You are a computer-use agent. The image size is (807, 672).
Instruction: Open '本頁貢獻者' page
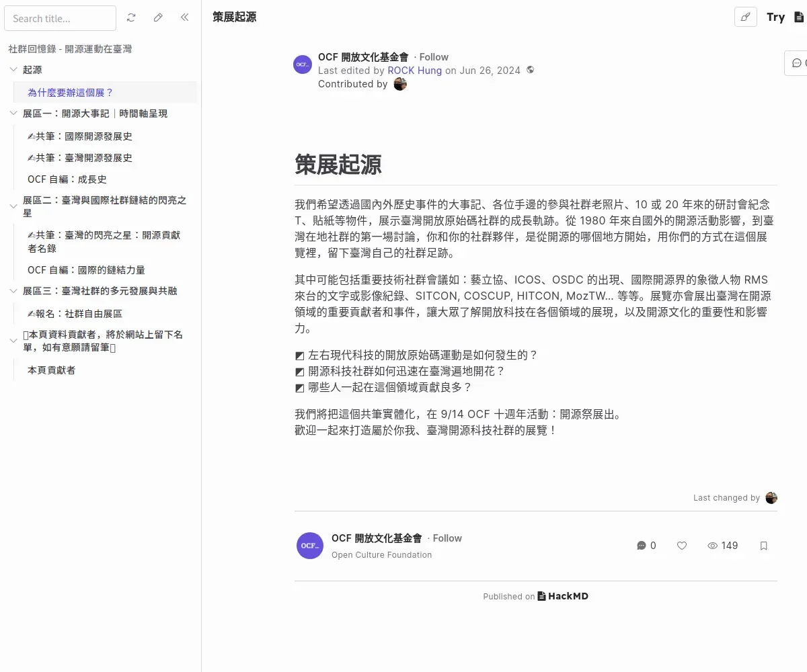pyautogui.click(x=51, y=370)
